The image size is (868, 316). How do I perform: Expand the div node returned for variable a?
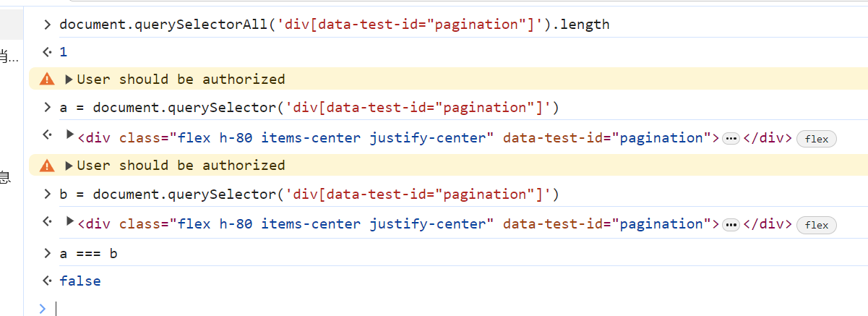pos(70,134)
